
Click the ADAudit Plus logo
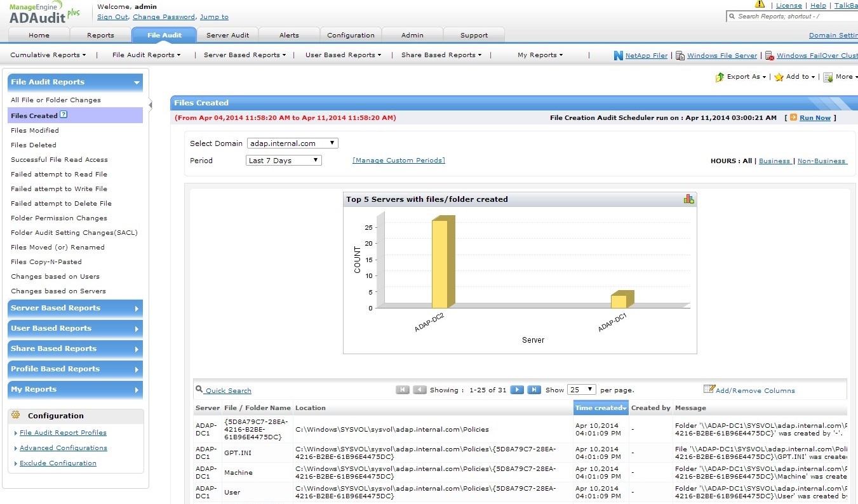44,13
